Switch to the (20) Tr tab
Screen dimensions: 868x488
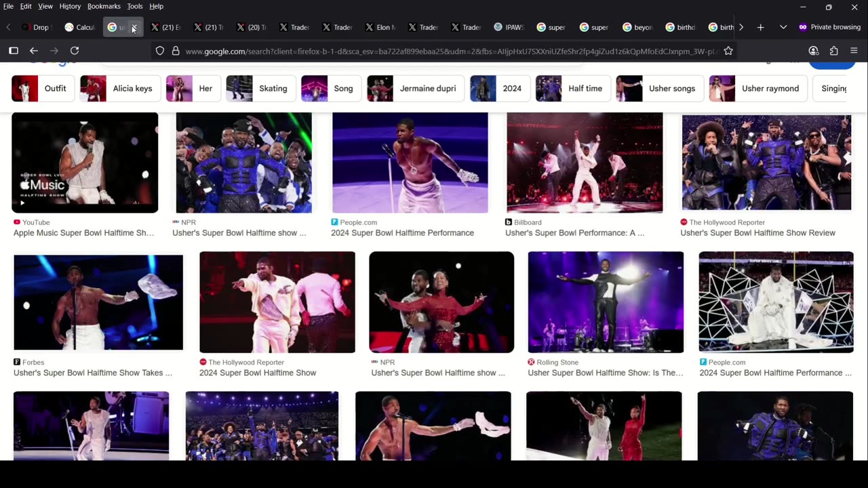point(252,27)
